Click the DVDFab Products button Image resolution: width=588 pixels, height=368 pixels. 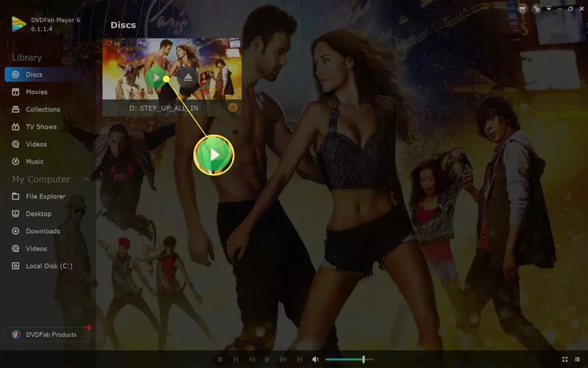[47, 334]
